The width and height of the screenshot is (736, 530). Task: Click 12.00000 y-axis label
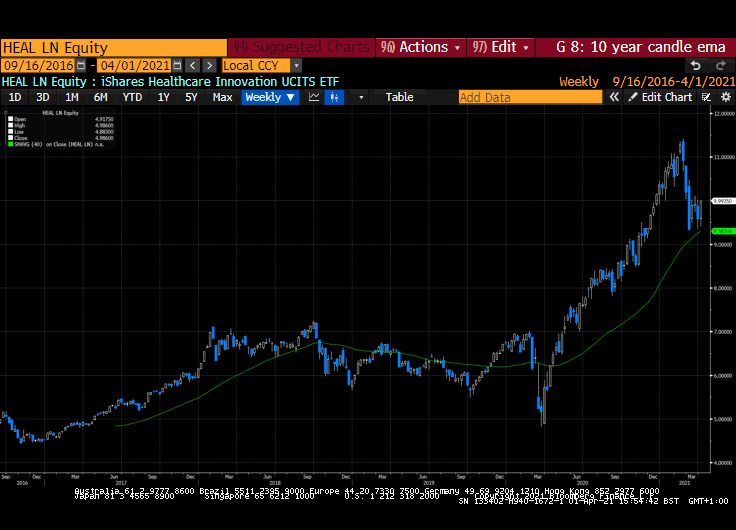click(724, 114)
